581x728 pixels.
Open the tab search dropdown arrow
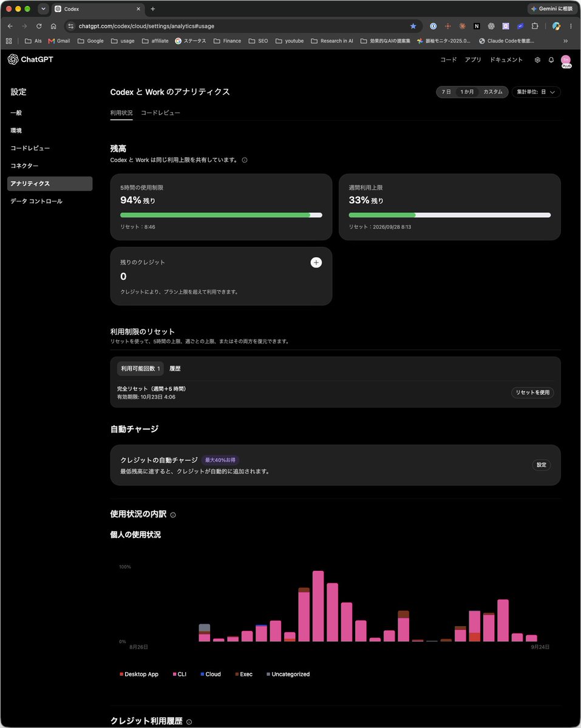(43, 9)
